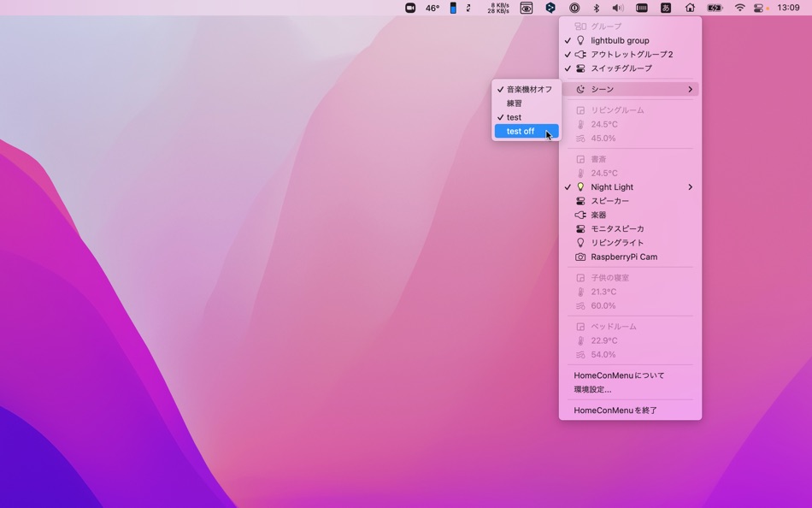The height and width of the screenshot is (508, 812).
Task: Run the 練習 scene
Action: click(x=527, y=103)
